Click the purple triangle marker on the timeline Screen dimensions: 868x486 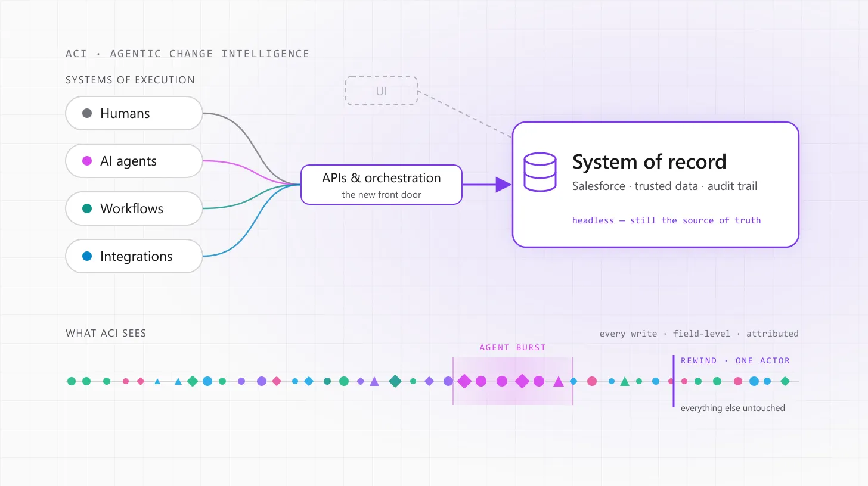point(374,381)
